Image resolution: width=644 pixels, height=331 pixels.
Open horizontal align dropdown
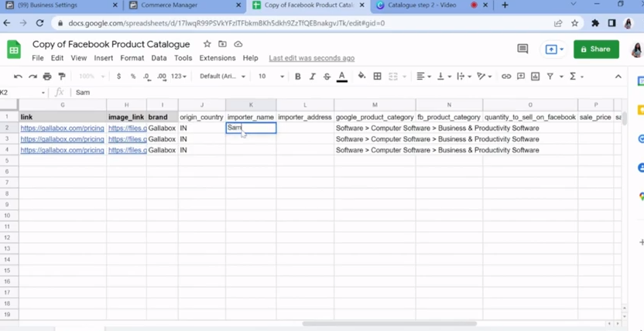(x=423, y=77)
